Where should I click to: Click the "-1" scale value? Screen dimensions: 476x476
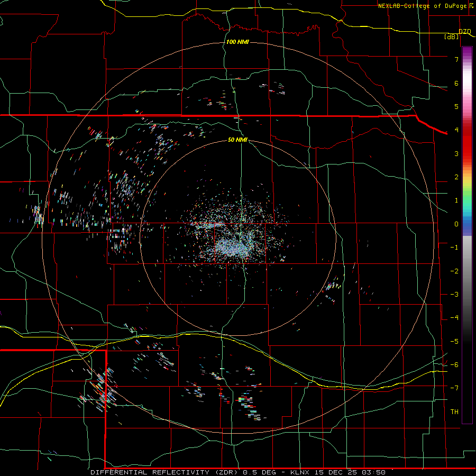tap(454, 248)
